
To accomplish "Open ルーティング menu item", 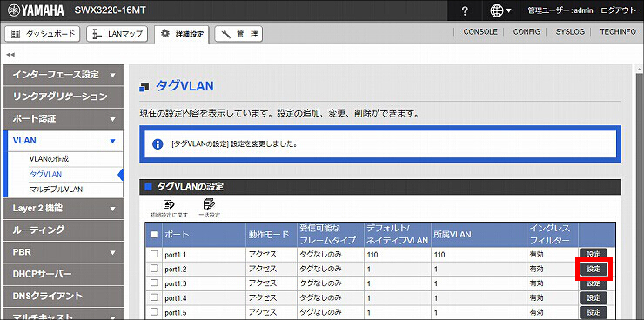I will point(63,230).
